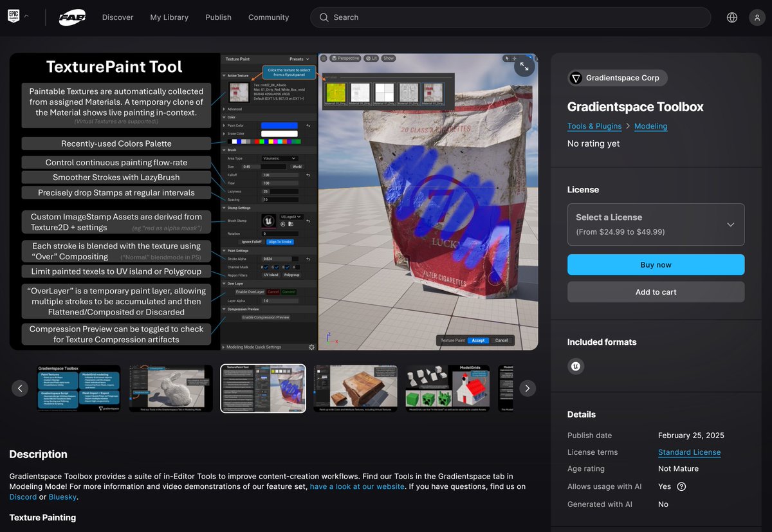Click the Fab logo in the navigation bar

click(71, 17)
